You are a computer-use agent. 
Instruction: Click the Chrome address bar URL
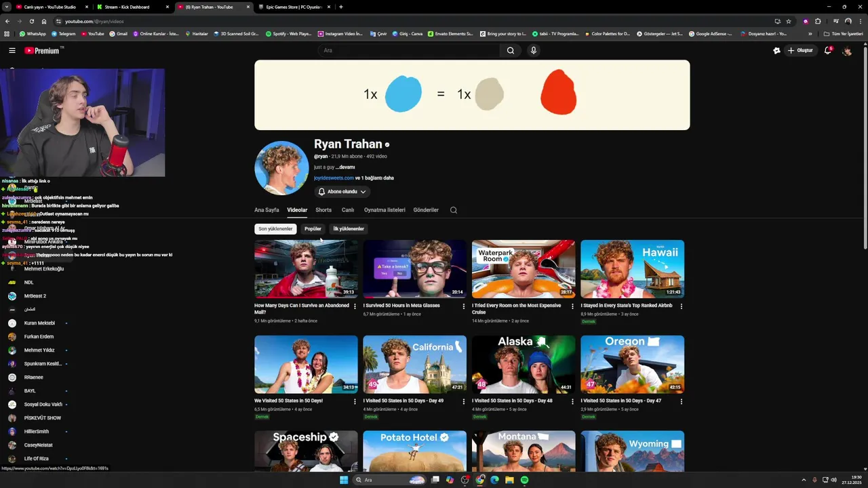[x=95, y=21]
